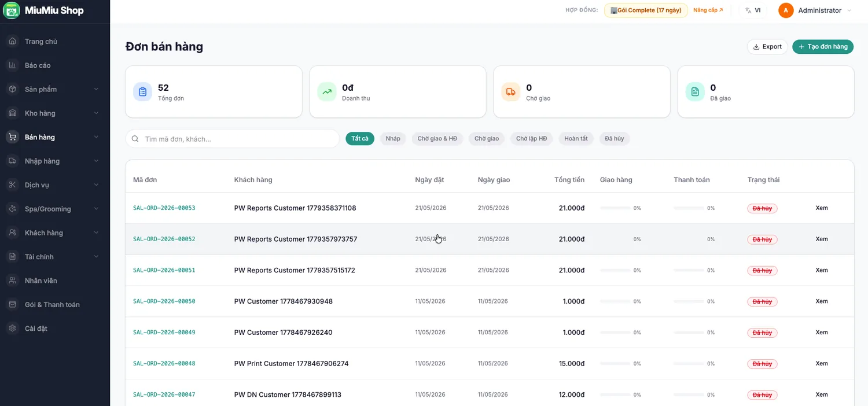Click the Tài chính document icon
Screen dimensions: 868x406
[12, 257]
